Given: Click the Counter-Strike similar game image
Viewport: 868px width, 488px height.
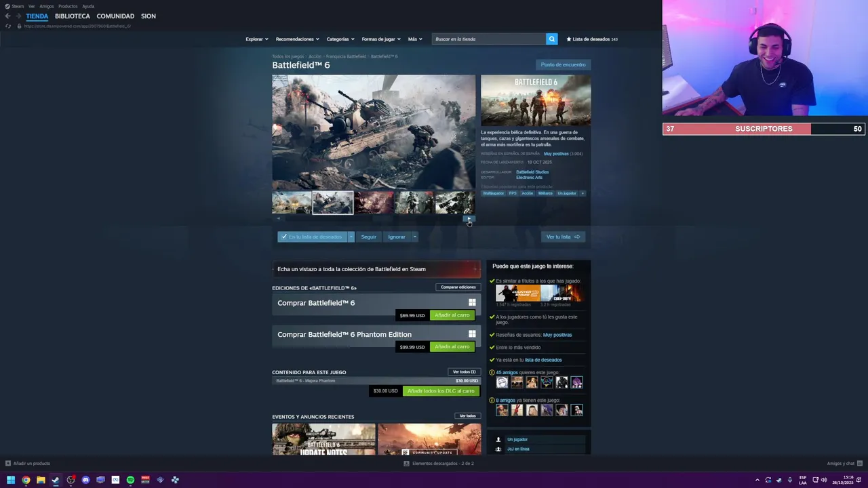Looking at the screenshot, I should [x=517, y=293].
